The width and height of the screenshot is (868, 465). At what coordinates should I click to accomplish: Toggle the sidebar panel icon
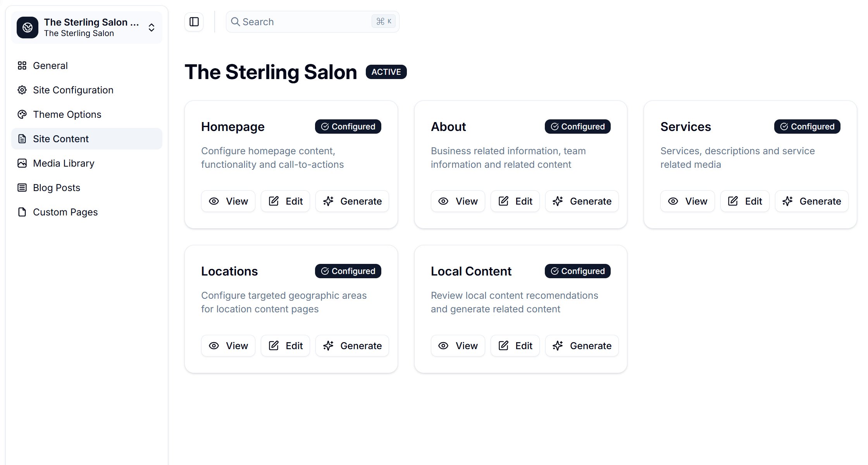(194, 22)
